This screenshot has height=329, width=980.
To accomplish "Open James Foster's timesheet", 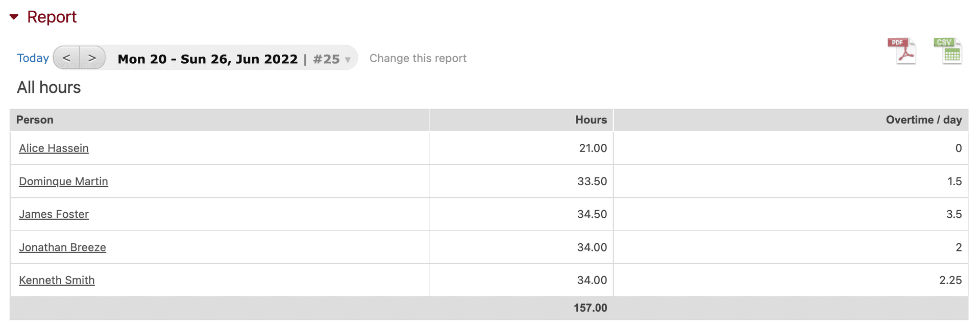I will [x=54, y=214].
